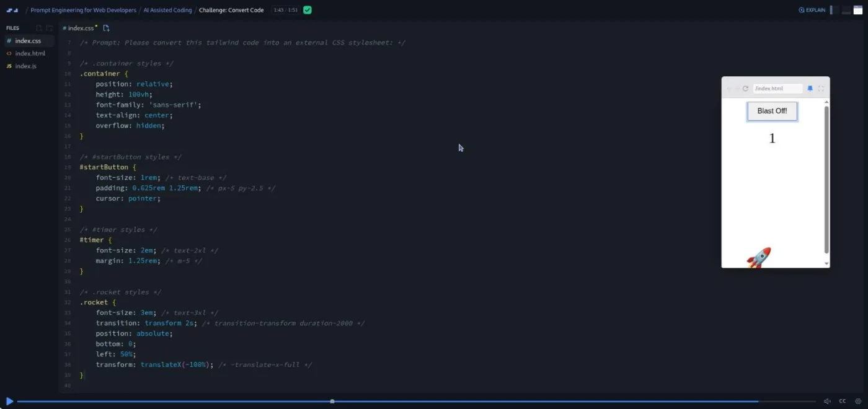
Task: Play the screencast
Action: (x=9, y=402)
